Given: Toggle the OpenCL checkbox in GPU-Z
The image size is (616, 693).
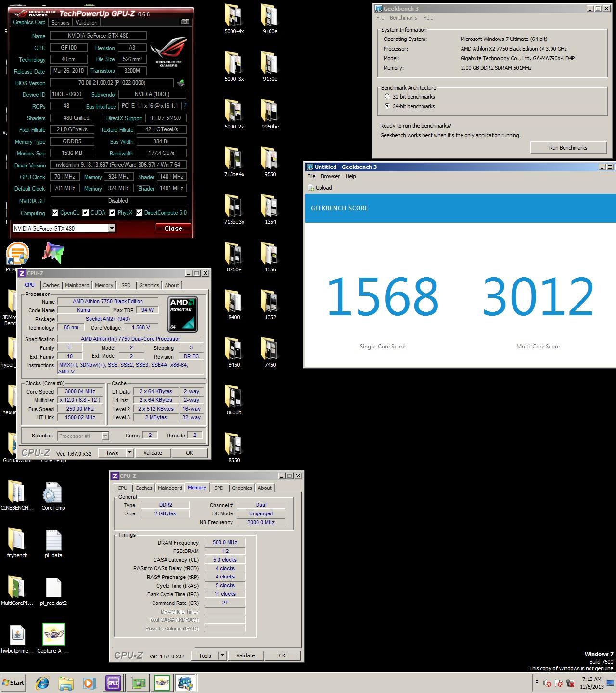Looking at the screenshot, I should tap(55, 213).
